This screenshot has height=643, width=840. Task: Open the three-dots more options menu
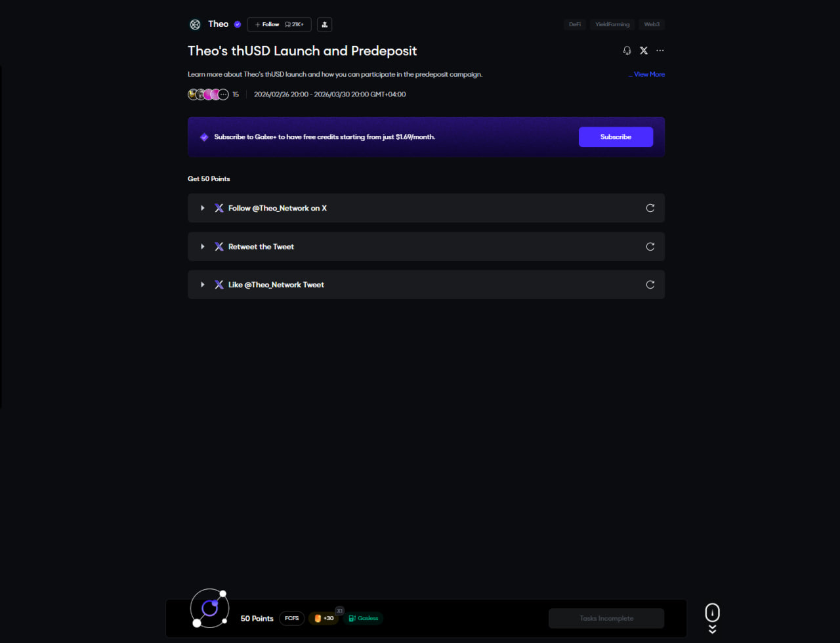[660, 51]
